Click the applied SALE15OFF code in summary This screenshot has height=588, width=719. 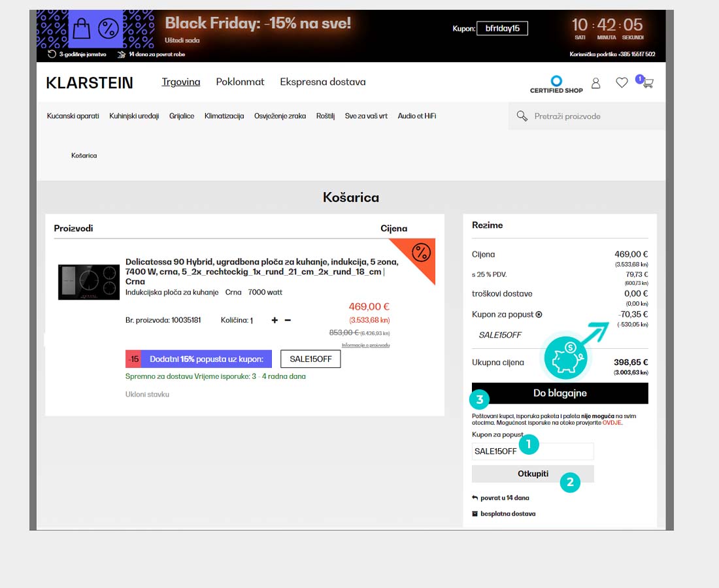point(500,335)
